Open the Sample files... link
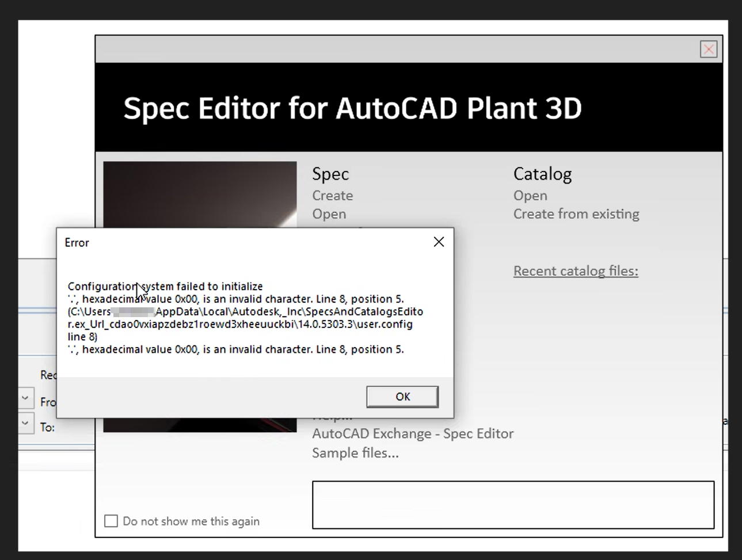The height and width of the screenshot is (560, 742). pyautogui.click(x=355, y=453)
